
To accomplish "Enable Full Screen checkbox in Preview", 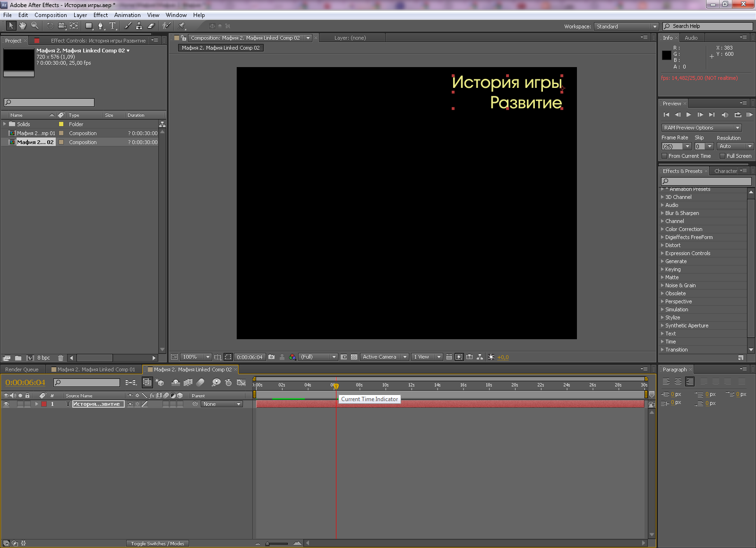I will pyautogui.click(x=722, y=156).
